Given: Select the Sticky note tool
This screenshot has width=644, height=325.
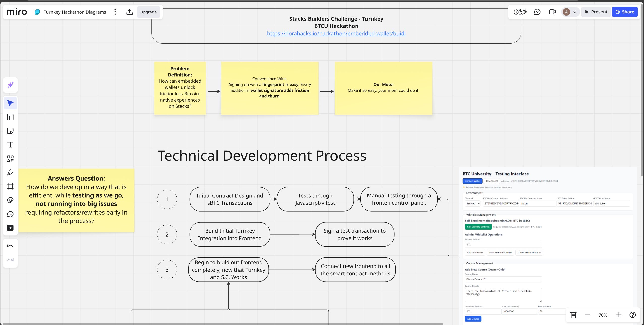Looking at the screenshot, I should (10, 131).
